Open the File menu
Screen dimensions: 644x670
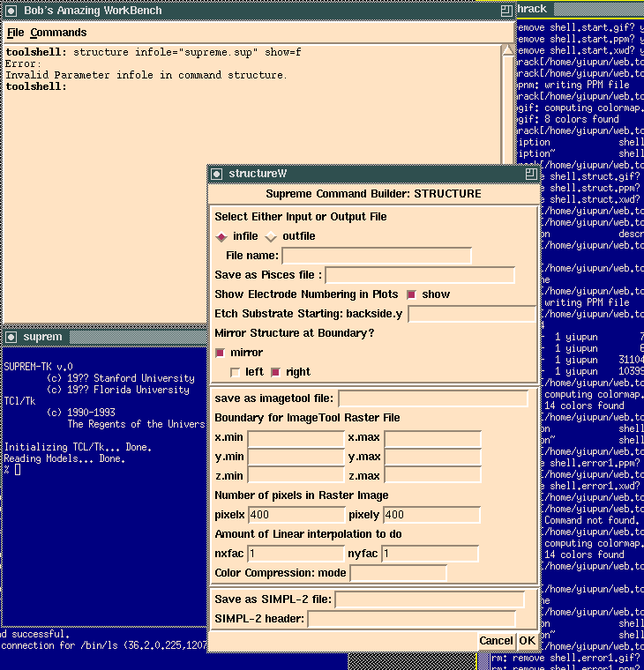pyautogui.click(x=15, y=33)
